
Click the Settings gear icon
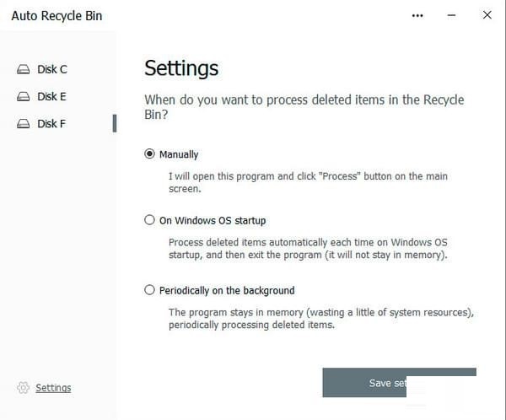coord(23,388)
